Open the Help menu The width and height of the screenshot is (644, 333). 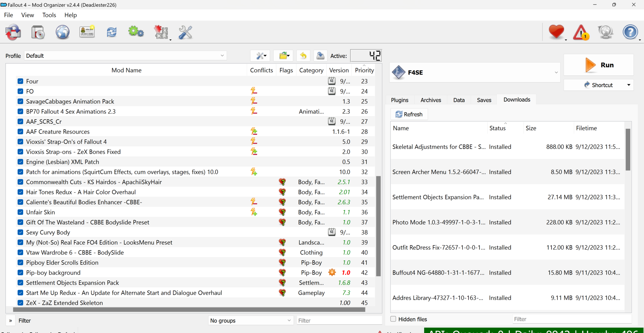coord(70,15)
